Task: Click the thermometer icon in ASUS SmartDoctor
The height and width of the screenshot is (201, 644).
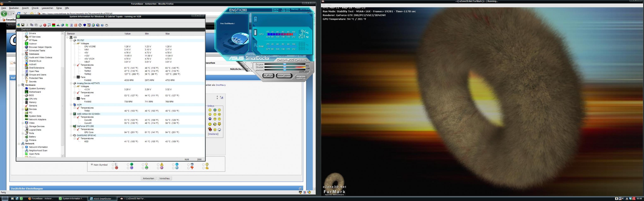Action: (255, 32)
